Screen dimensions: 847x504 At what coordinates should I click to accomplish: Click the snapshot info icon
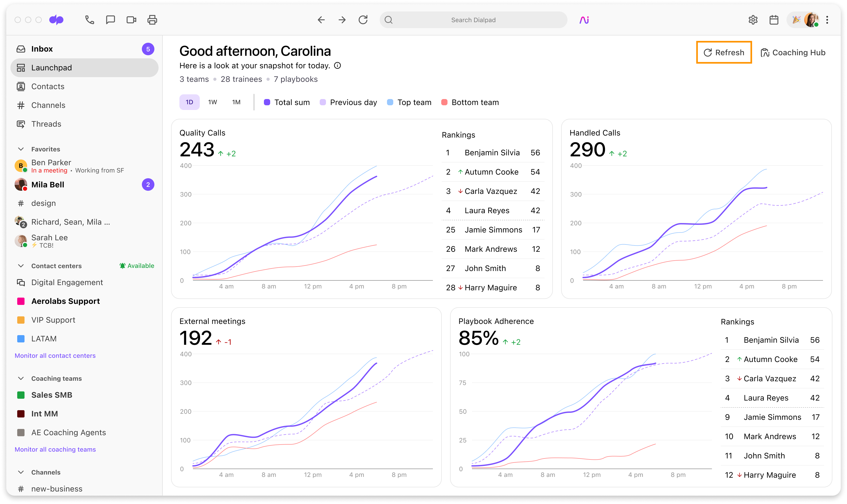coord(337,66)
